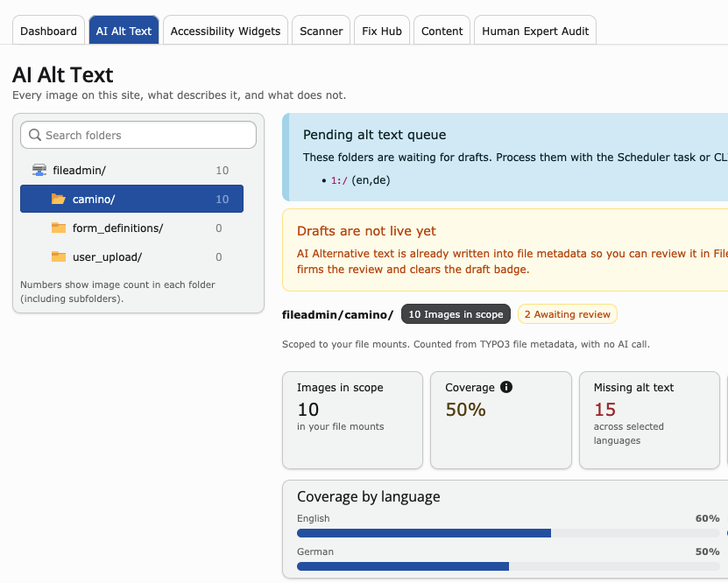Select the AI Alt Text tab
728x583 pixels.
tap(124, 31)
